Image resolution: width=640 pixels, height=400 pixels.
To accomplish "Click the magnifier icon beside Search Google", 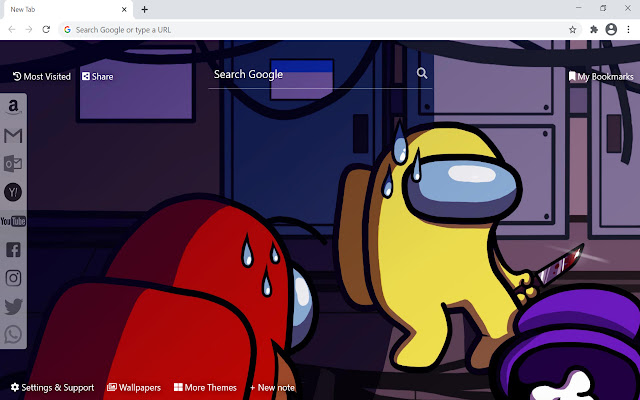I will coord(422,73).
